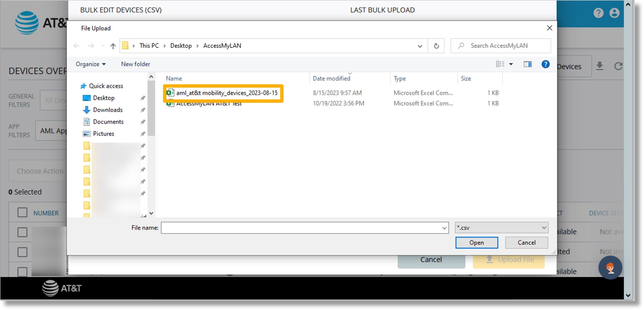644x310 pixels.
Task: Open the Choose Action dropdown
Action: tap(38, 171)
